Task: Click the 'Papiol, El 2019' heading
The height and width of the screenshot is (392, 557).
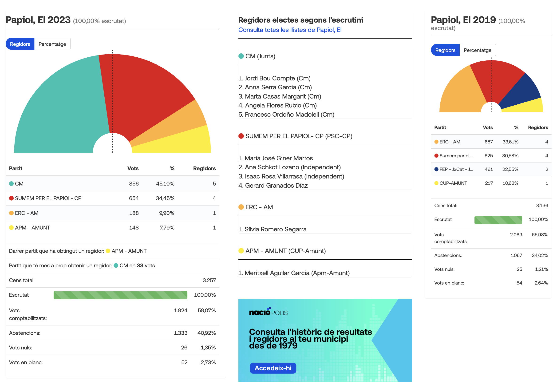Action: pos(463,20)
